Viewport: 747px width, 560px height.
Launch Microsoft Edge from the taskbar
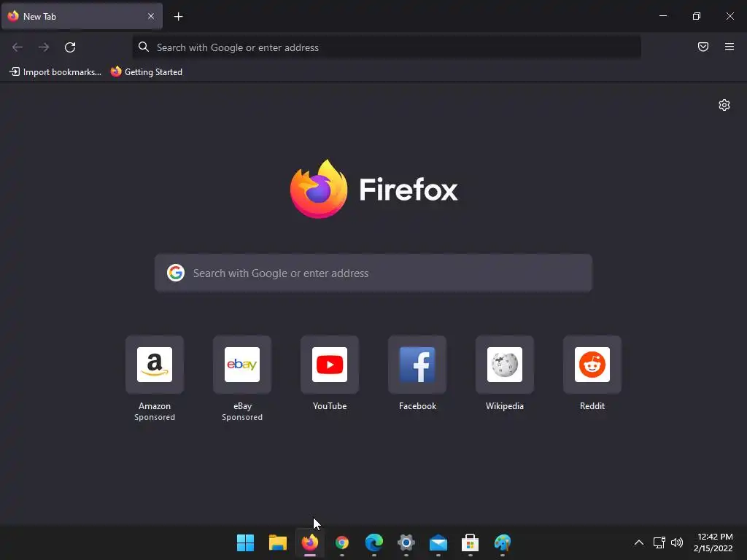374,542
